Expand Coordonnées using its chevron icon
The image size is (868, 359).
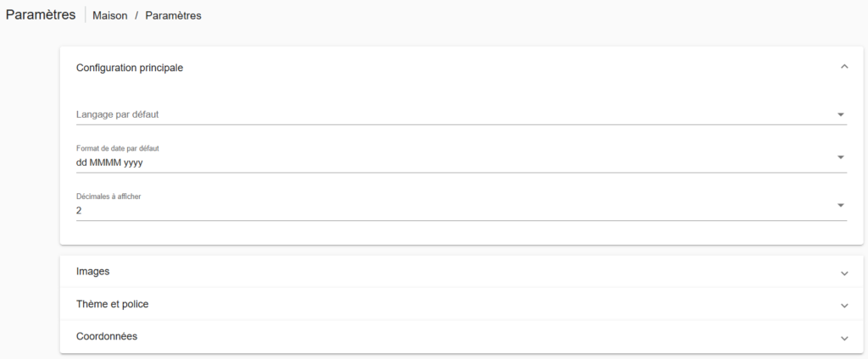pos(843,338)
